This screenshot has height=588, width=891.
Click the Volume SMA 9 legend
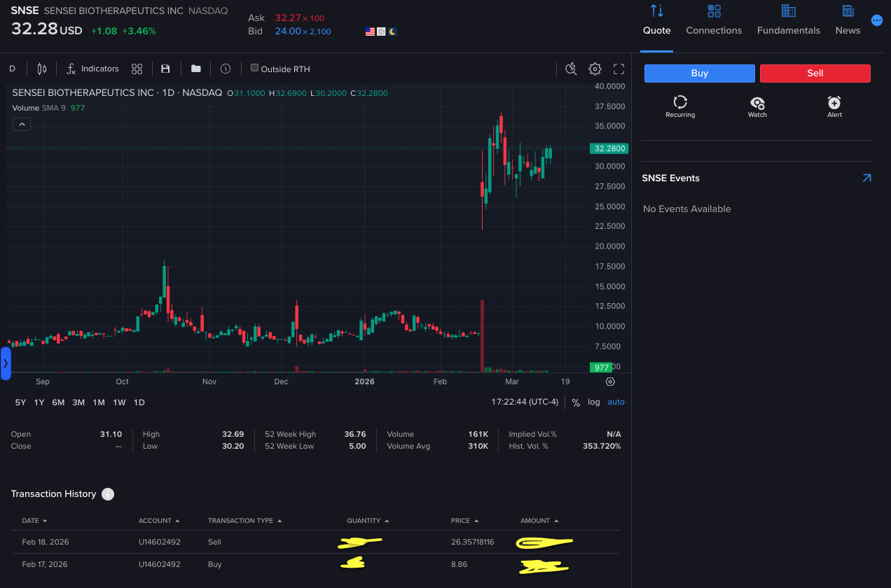[x=48, y=108]
